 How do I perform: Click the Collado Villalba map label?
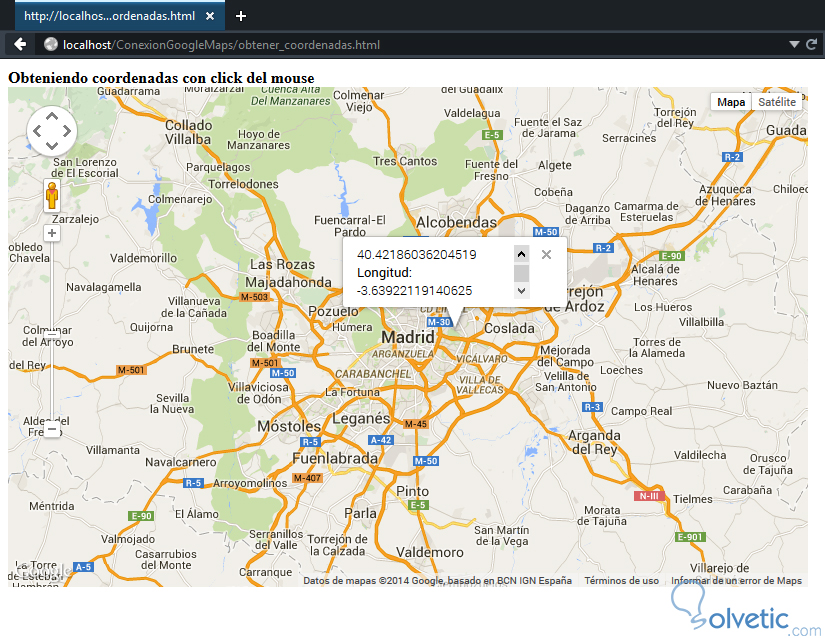(x=188, y=132)
